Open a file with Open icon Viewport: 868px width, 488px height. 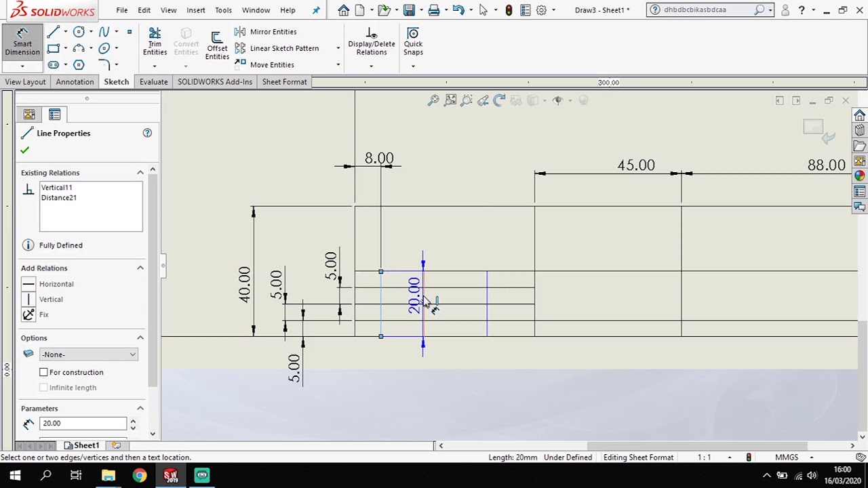[x=384, y=10]
